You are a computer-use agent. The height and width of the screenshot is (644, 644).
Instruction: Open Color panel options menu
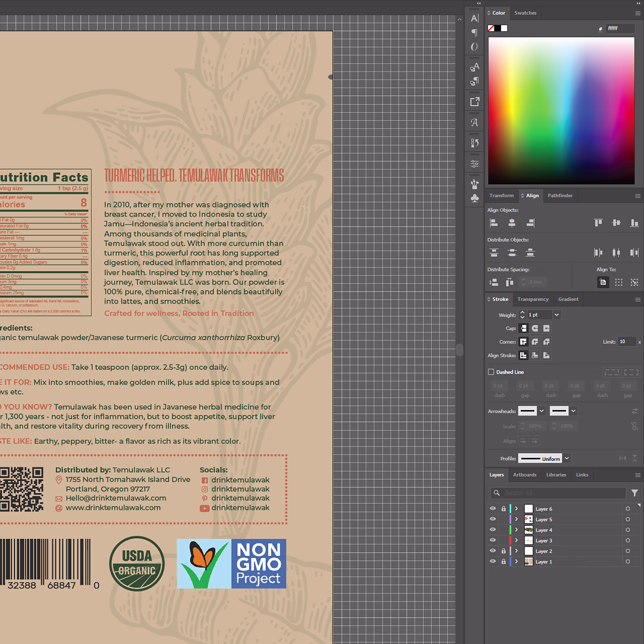(x=638, y=13)
